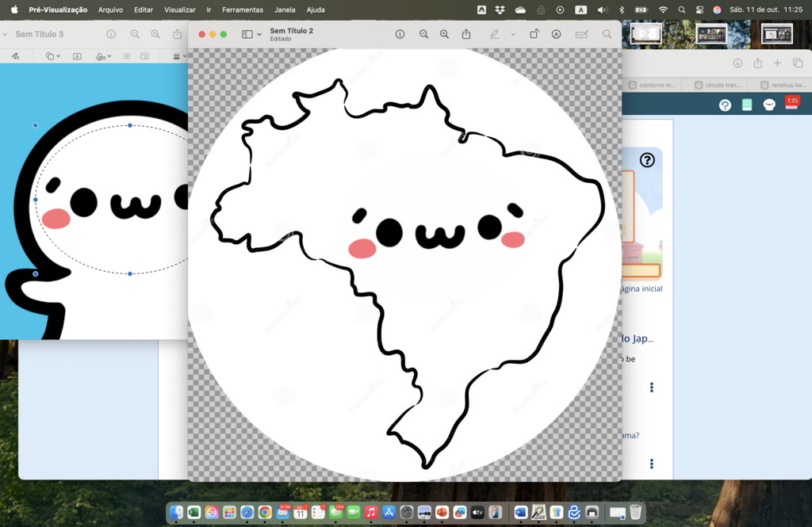The image size is (812, 527).
Task: Toggle the Markup toolbar in Sem Título 2
Action: click(556, 34)
